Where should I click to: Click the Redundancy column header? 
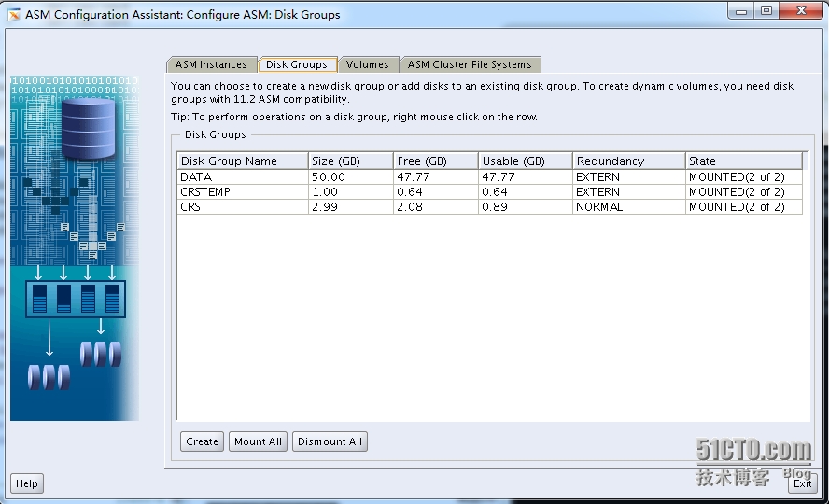tap(629, 161)
